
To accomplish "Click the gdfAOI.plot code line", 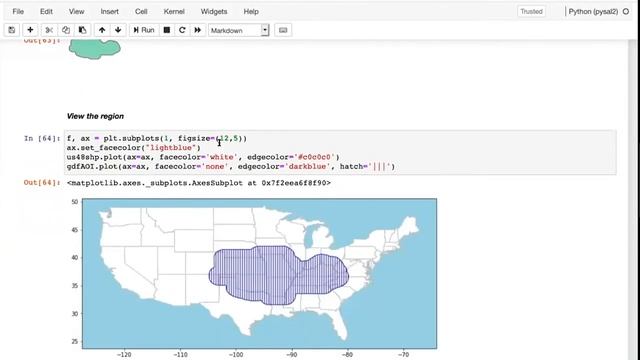I will click(231, 167).
